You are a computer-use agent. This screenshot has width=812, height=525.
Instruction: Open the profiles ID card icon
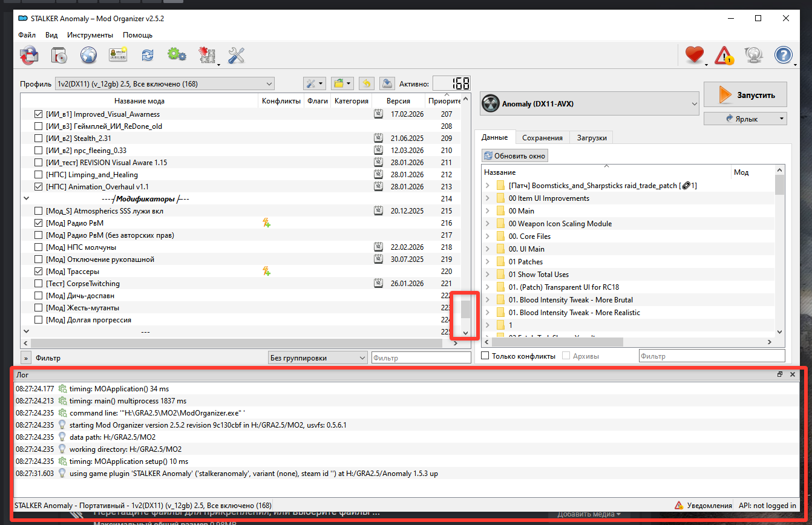click(118, 56)
